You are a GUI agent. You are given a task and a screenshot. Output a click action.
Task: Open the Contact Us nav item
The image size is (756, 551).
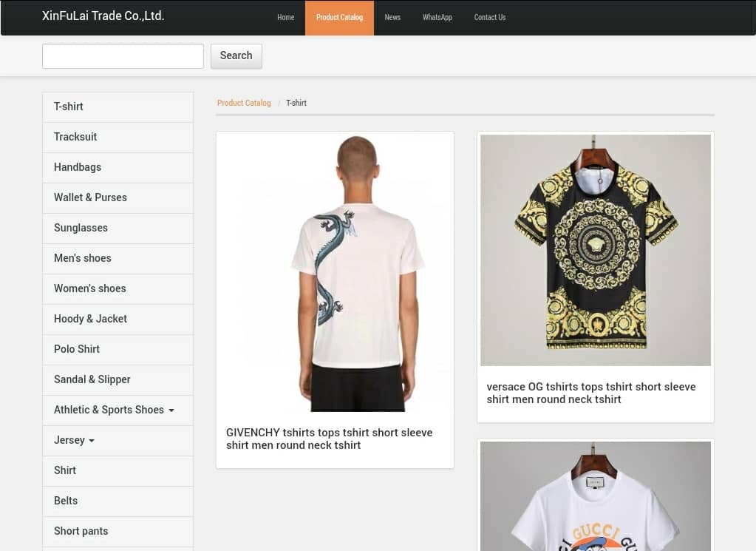pyautogui.click(x=490, y=17)
